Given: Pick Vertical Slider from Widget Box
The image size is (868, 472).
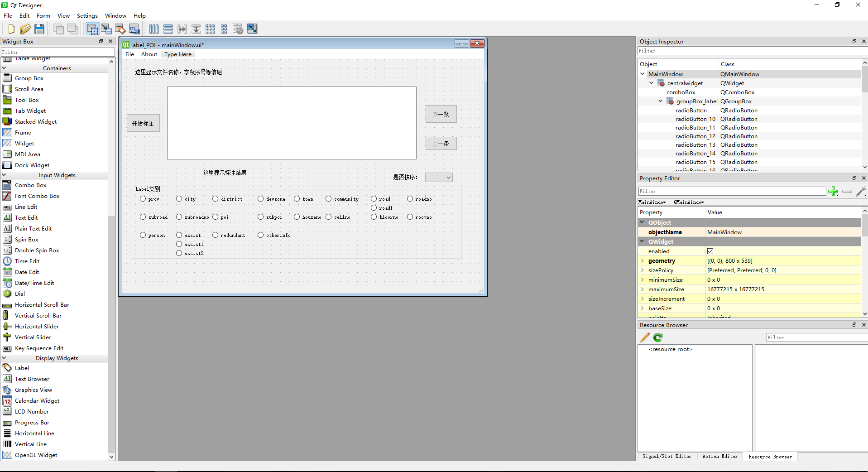Looking at the screenshot, I should [x=33, y=337].
